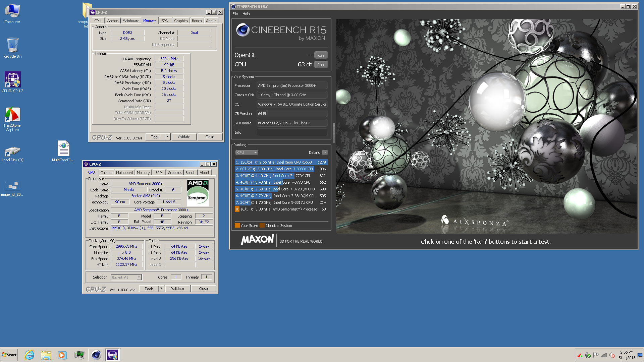644x362 pixels.
Task: Click the DRAM Frequency value 599.1 MHz
Action: point(169,59)
